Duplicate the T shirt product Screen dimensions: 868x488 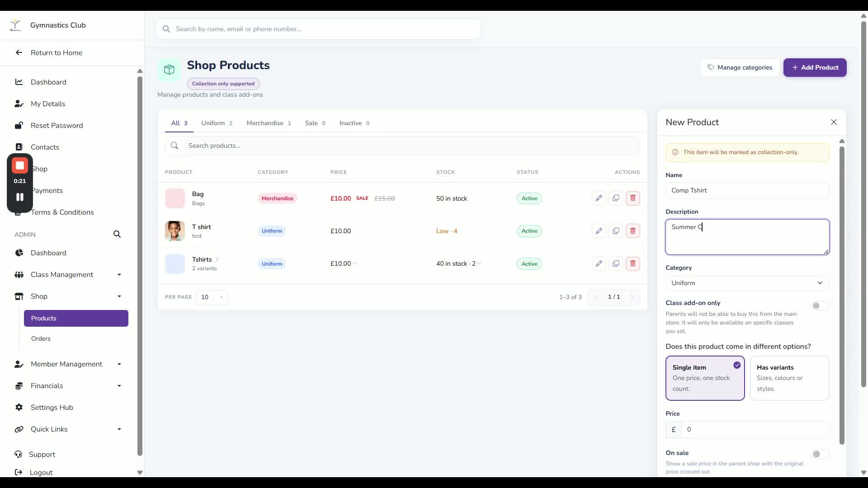(x=616, y=231)
